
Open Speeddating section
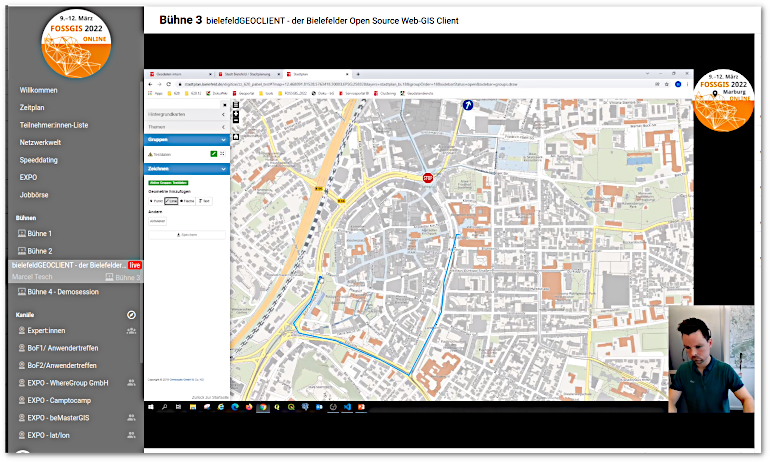[x=38, y=160]
